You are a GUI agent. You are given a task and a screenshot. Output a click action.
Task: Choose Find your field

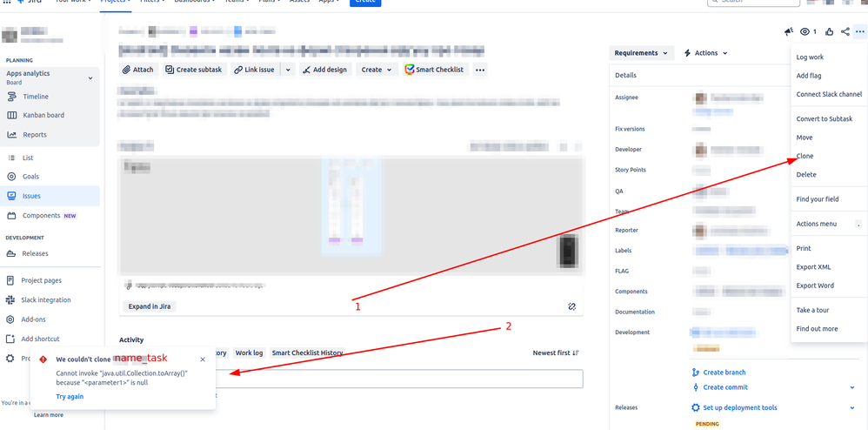tap(817, 199)
